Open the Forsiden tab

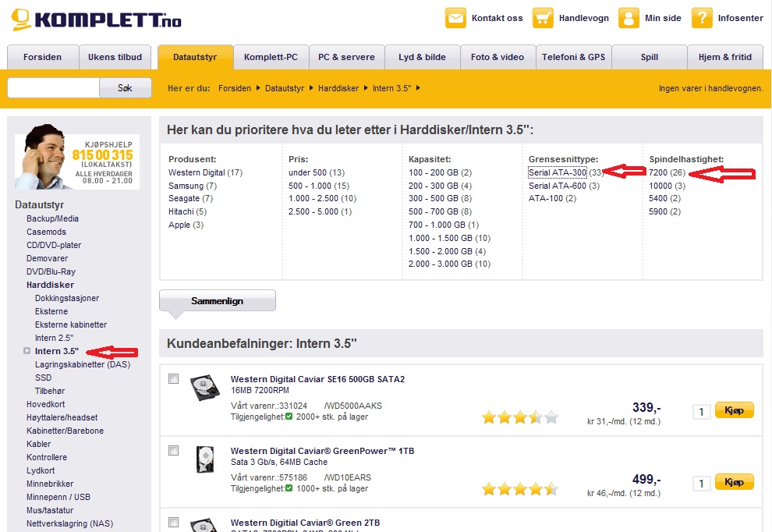(x=42, y=57)
